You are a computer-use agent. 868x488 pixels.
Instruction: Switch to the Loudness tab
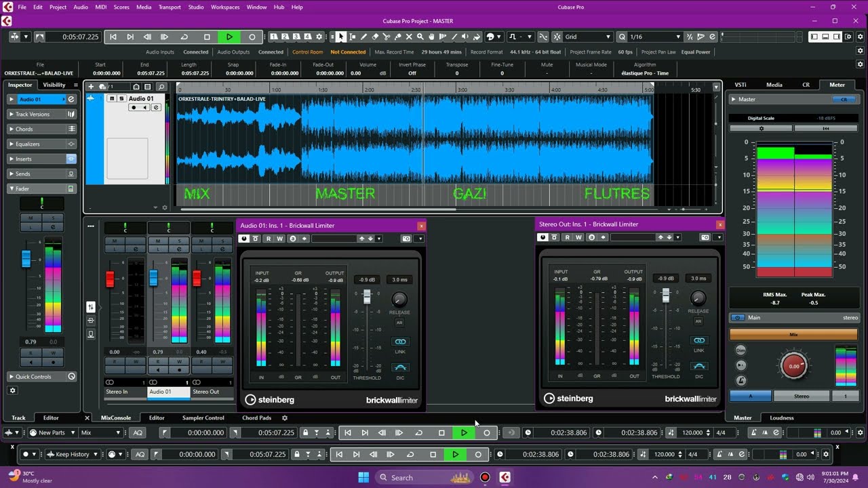(x=782, y=418)
